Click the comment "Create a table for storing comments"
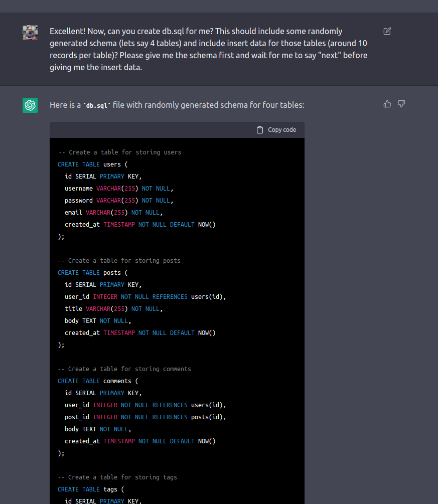The height and width of the screenshot is (504, 438). pos(124,369)
